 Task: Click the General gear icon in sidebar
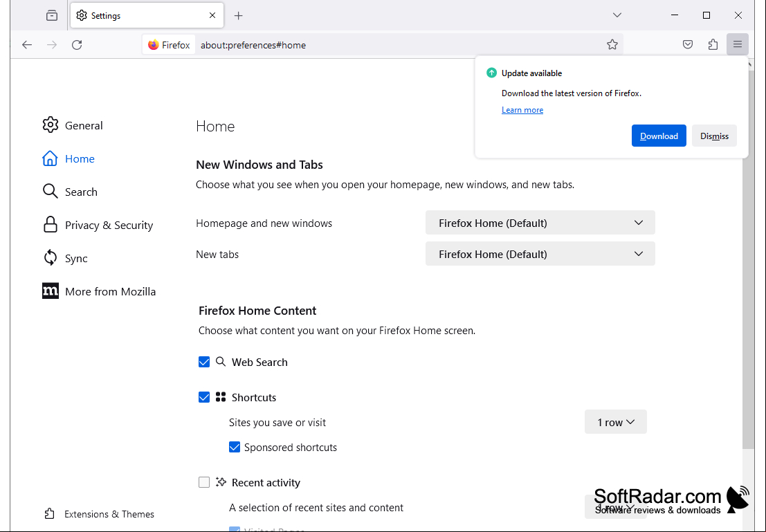pos(51,125)
